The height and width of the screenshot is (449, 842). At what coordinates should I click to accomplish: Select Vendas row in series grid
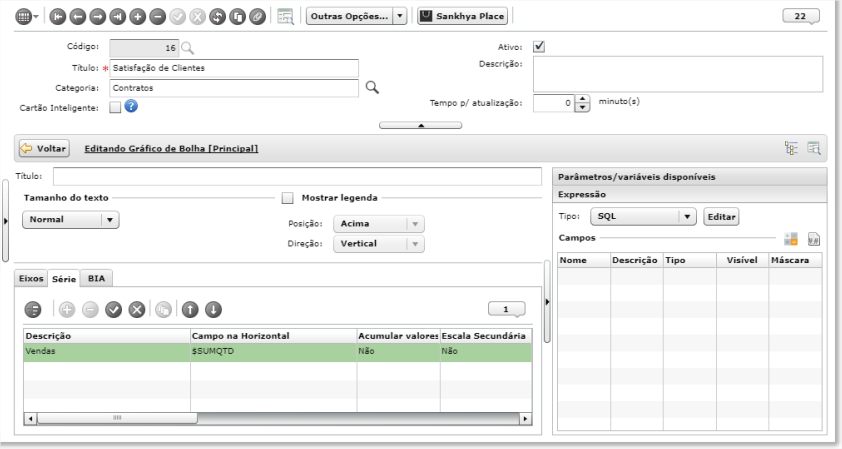click(278, 351)
